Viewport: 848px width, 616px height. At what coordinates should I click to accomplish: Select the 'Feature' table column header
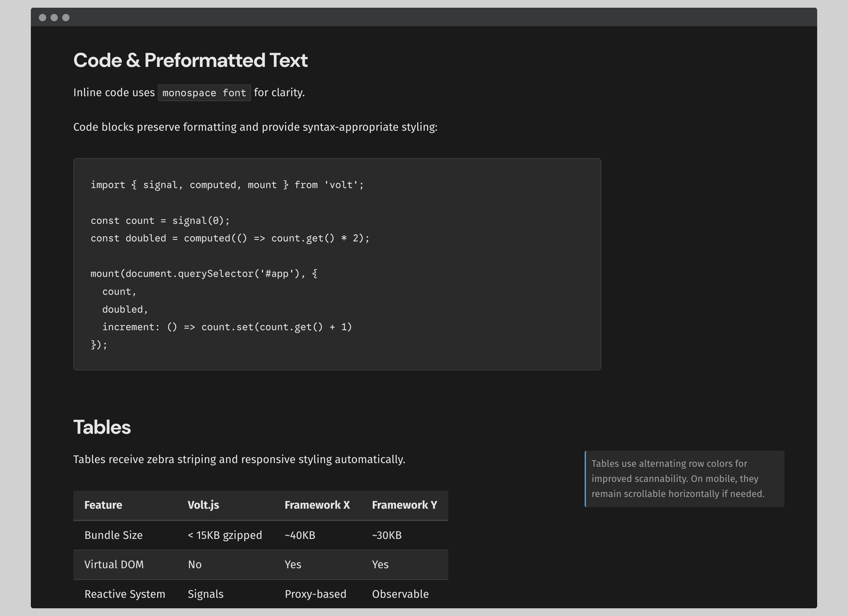click(103, 505)
